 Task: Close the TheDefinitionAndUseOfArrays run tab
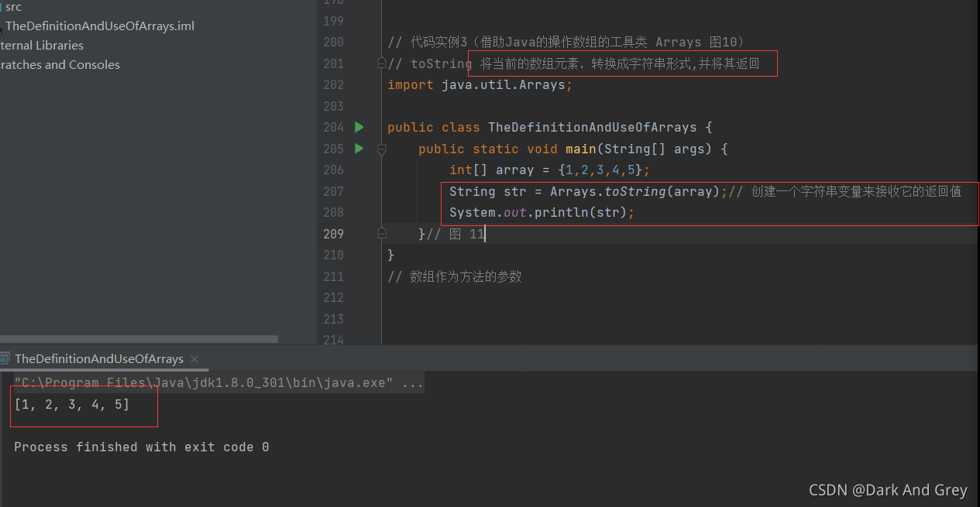point(194,358)
